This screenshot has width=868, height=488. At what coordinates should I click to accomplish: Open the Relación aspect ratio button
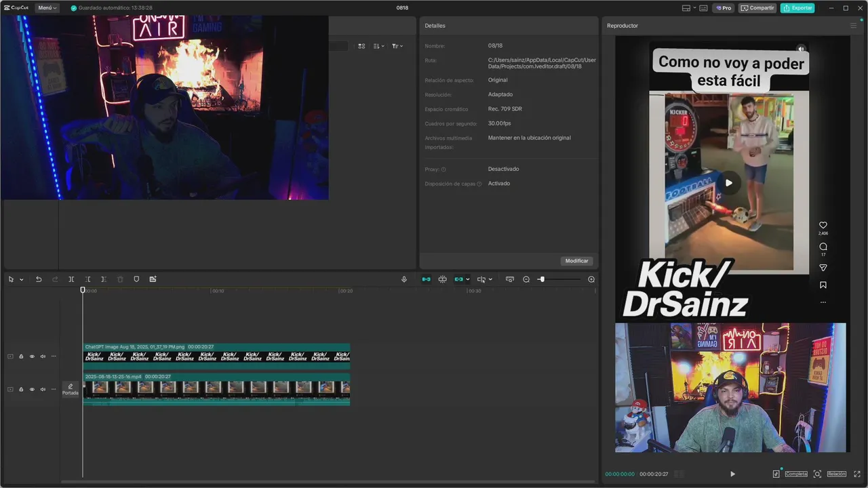pyautogui.click(x=836, y=474)
